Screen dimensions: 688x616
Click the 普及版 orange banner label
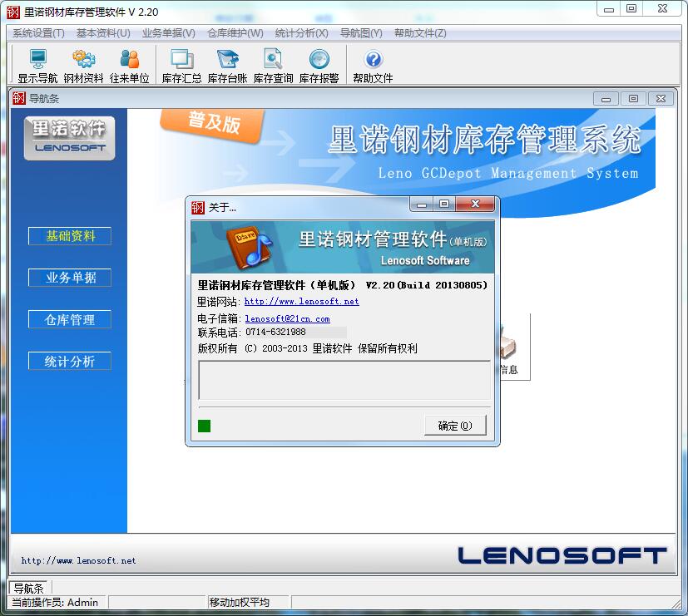pyautogui.click(x=214, y=124)
